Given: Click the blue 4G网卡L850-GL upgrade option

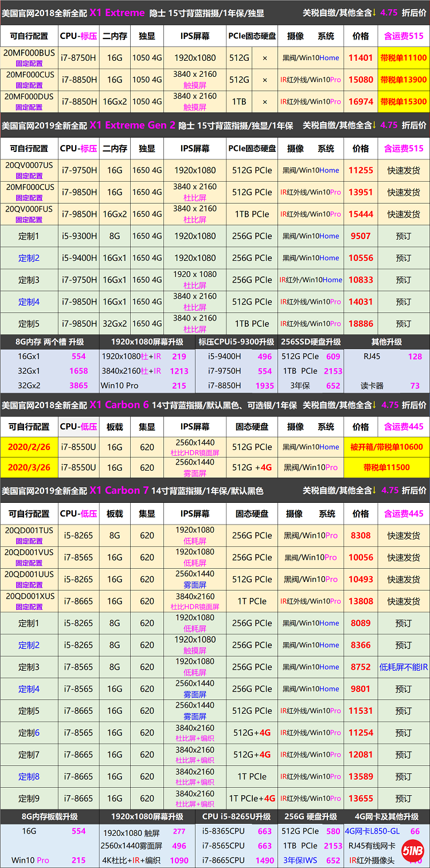Looking at the screenshot, I should click(x=372, y=831).
